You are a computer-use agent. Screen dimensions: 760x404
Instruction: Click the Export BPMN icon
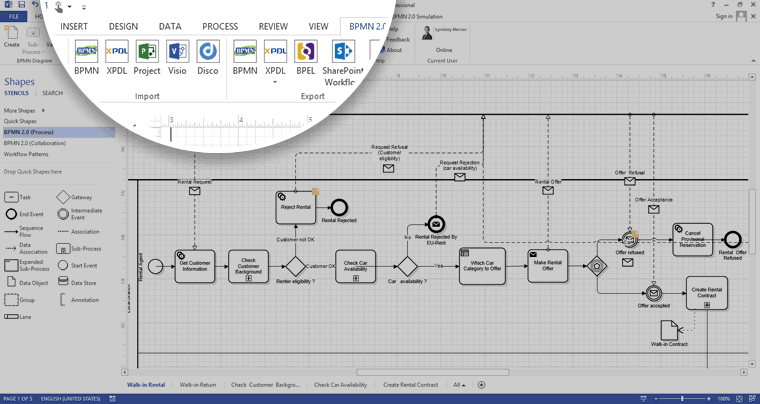pyautogui.click(x=245, y=51)
